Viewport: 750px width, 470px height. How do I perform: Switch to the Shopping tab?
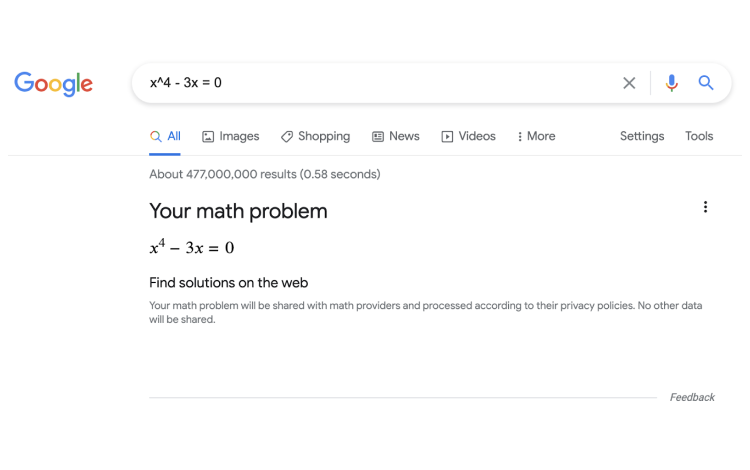[316, 136]
